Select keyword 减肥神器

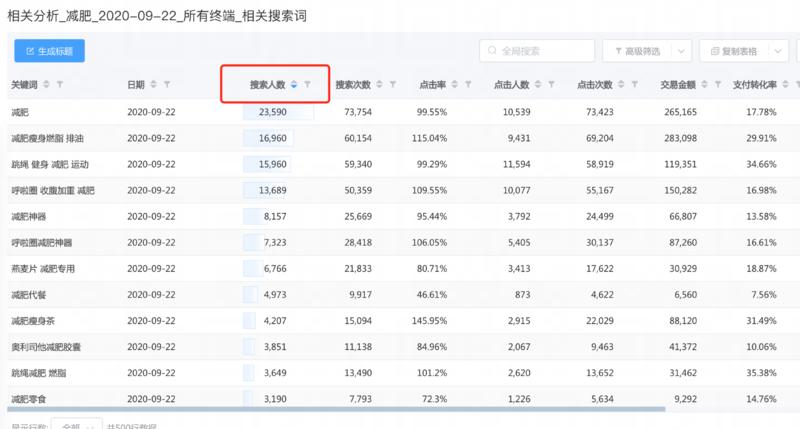click(x=29, y=216)
